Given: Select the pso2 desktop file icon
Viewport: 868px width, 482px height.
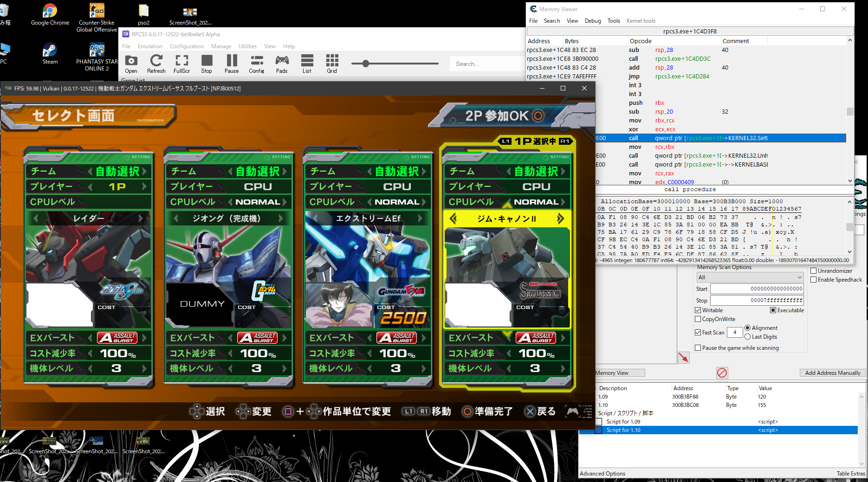Looking at the screenshot, I should [x=143, y=14].
